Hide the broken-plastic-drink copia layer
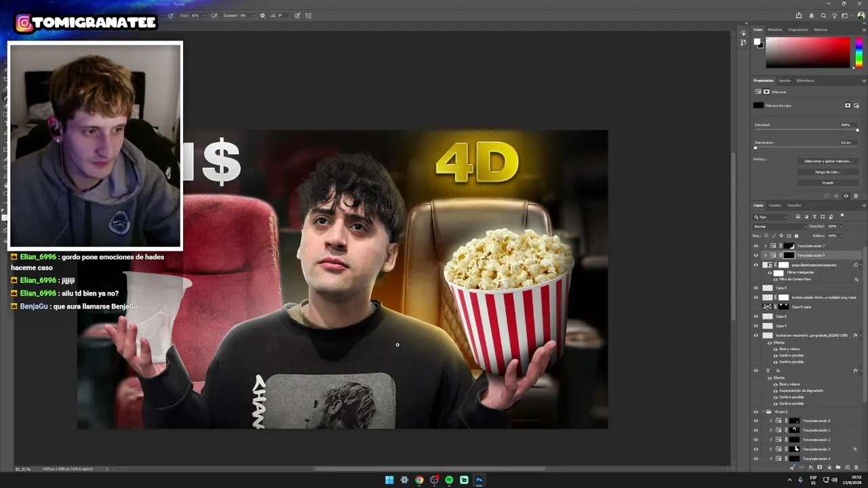Viewport: 868px width, 488px height. point(756,298)
